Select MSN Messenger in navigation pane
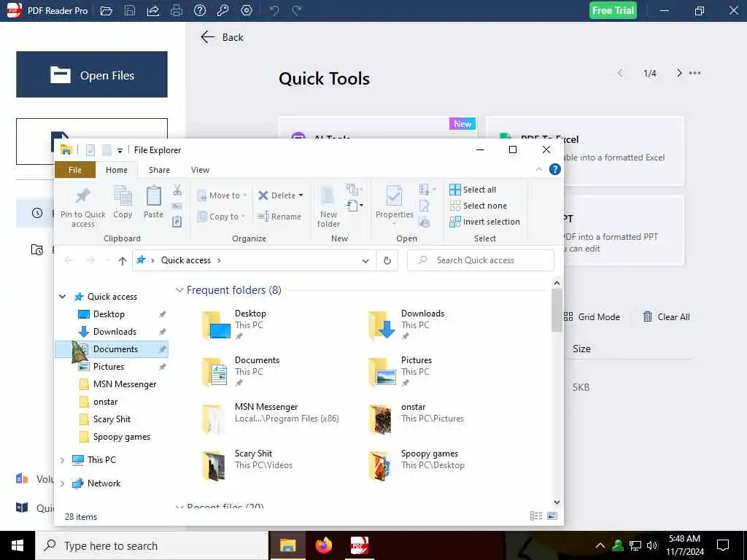The height and width of the screenshot is (560, 747). point(125,384)
